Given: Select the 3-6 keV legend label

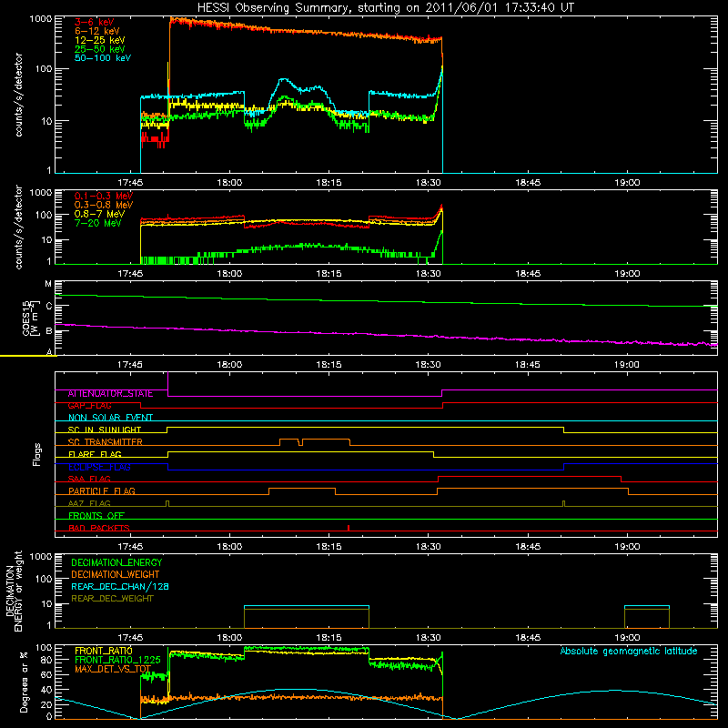Looking at the screenshot, I should tap(95, 22).
